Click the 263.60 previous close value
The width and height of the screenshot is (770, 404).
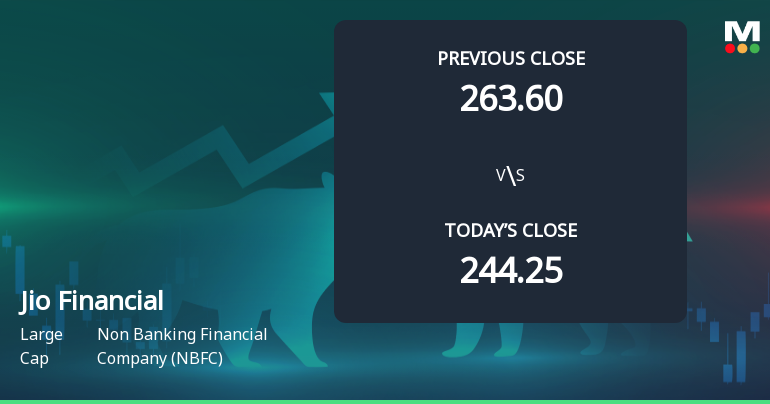(511, 98)
